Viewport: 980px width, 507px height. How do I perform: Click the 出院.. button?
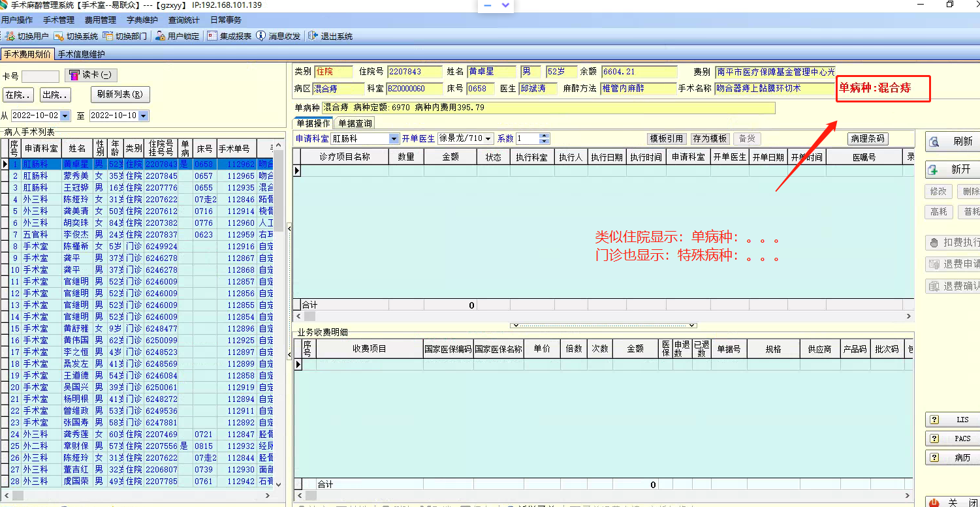55,95
